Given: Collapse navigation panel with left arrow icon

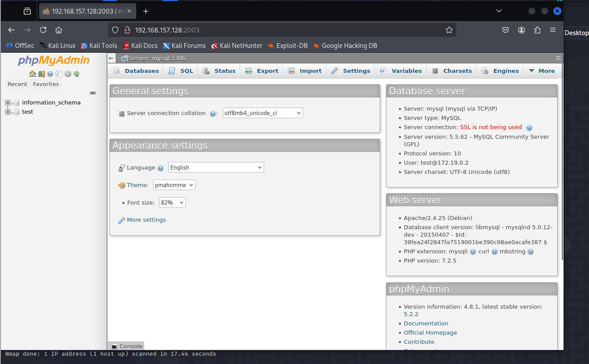Looking at the screenshot, I should [112, 58].
